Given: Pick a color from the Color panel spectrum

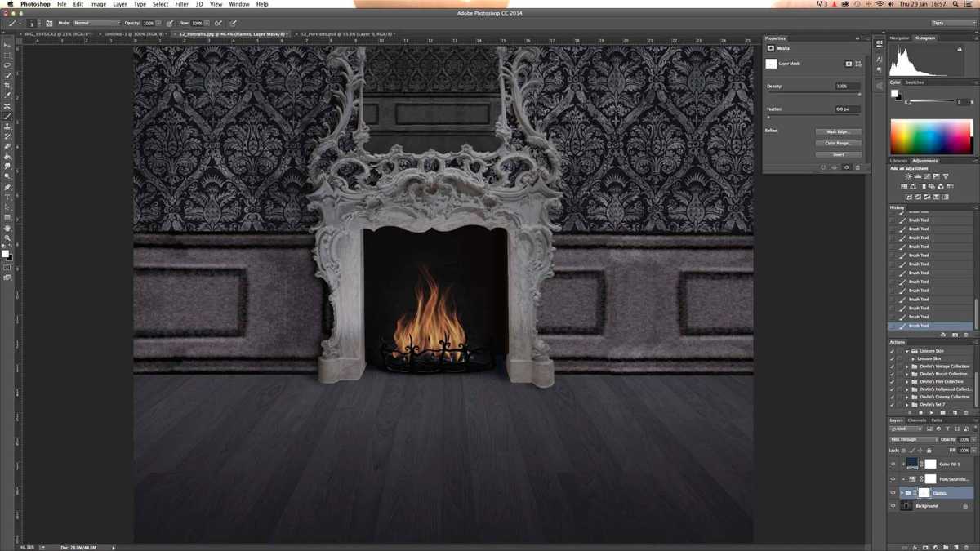Looking at the screenshot, I should 931,136.
